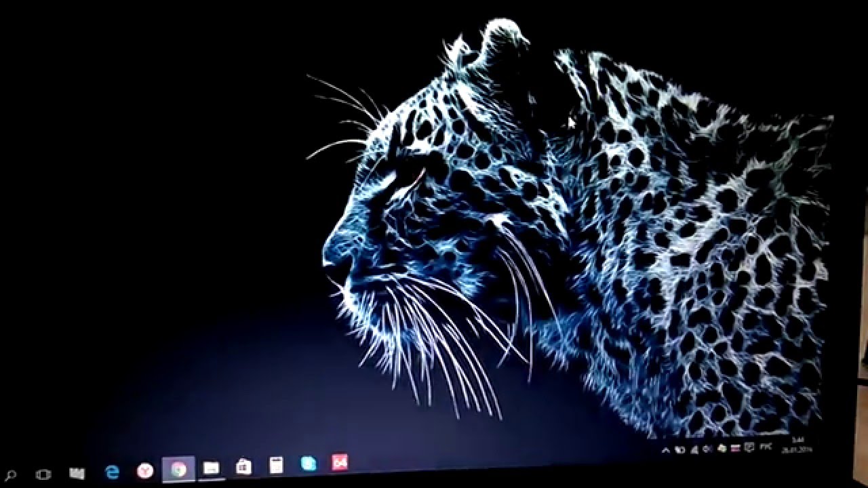Open the network icon in system tray

(x=694, y=449)
